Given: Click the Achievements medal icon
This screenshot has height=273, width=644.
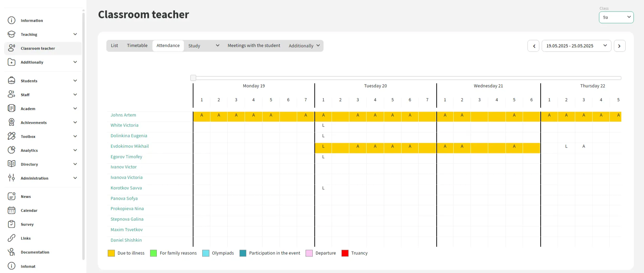Looking at the screenshot, I should 12,122.
